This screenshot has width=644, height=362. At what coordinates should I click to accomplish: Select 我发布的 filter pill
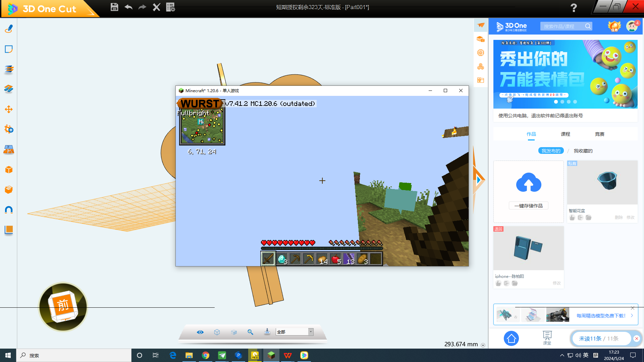551,151
